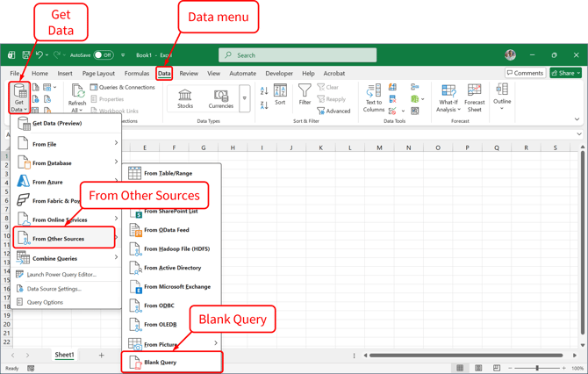Open Data Validation dropdown arrow
The image size is (588, 374).
(x=403, y=111)
